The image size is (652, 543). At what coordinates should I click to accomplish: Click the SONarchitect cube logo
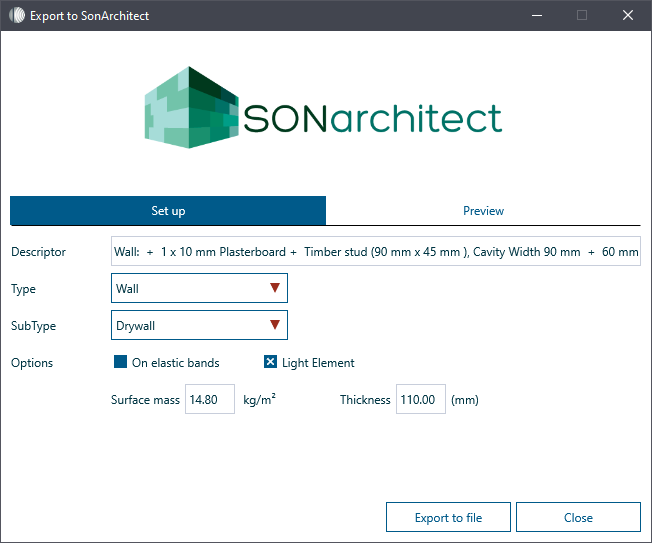[x=191, y=107]
